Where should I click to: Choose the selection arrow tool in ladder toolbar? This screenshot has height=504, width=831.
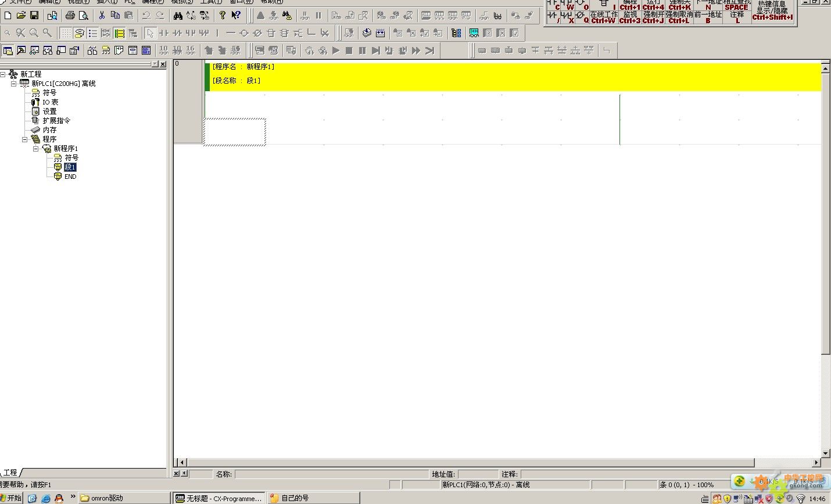(151, 33)
